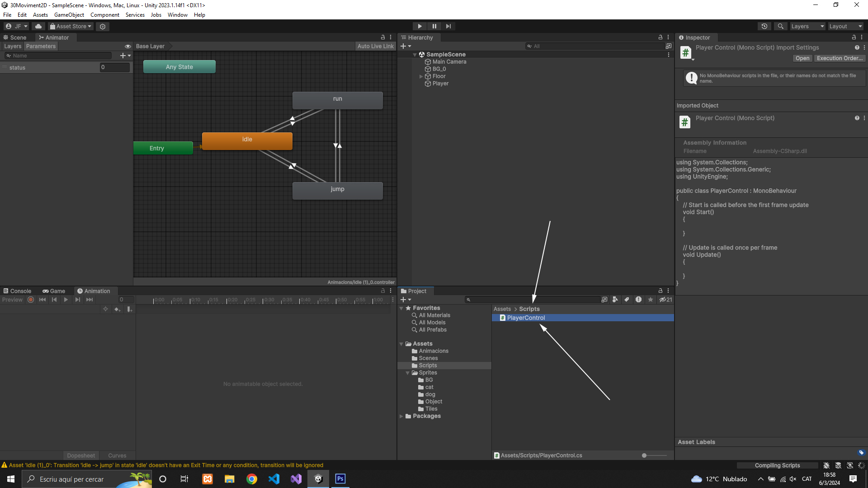The height and width of the screenshot is (488, 868).
Task: Open the Layers dropdown in toolbar
Action: click(807, 26)
